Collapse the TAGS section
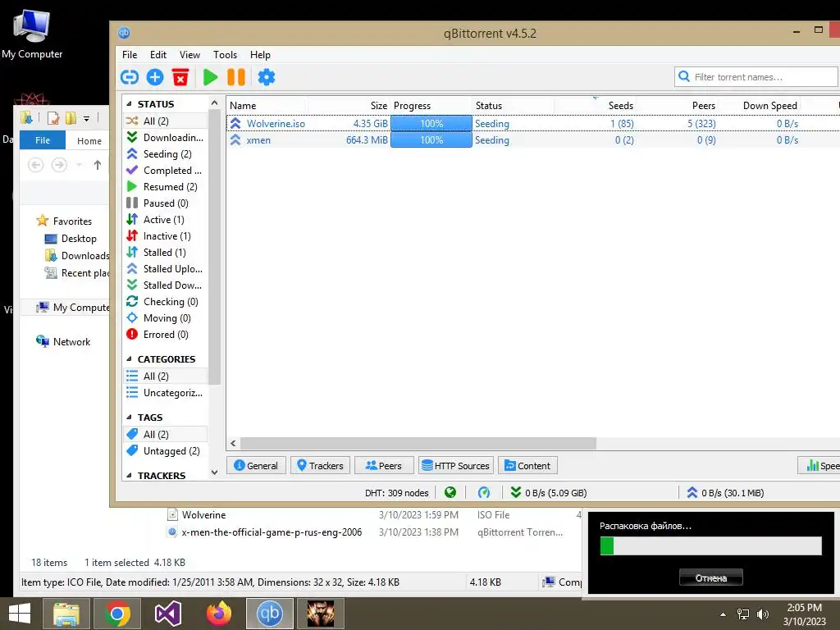 pyautogui.click(x=129, y=418)
